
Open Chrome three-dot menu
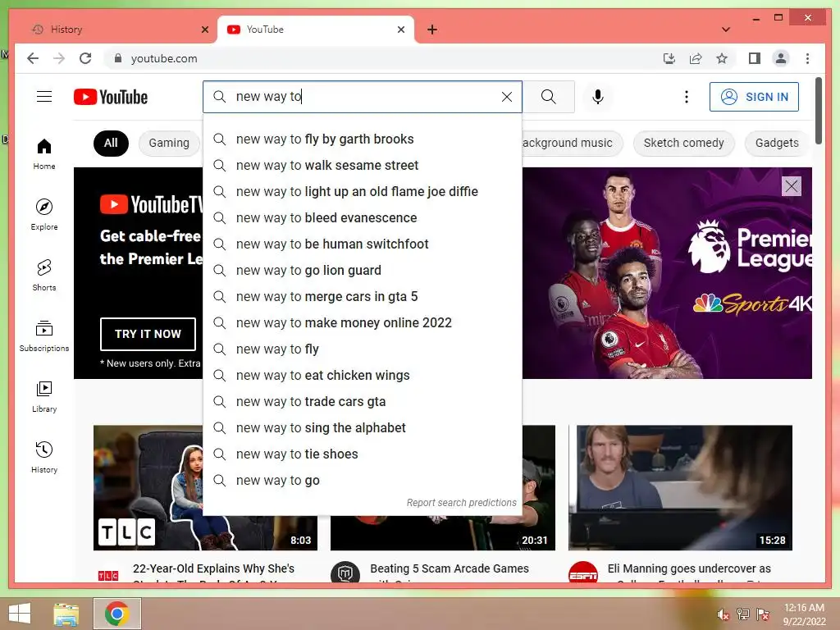[807, 58]
